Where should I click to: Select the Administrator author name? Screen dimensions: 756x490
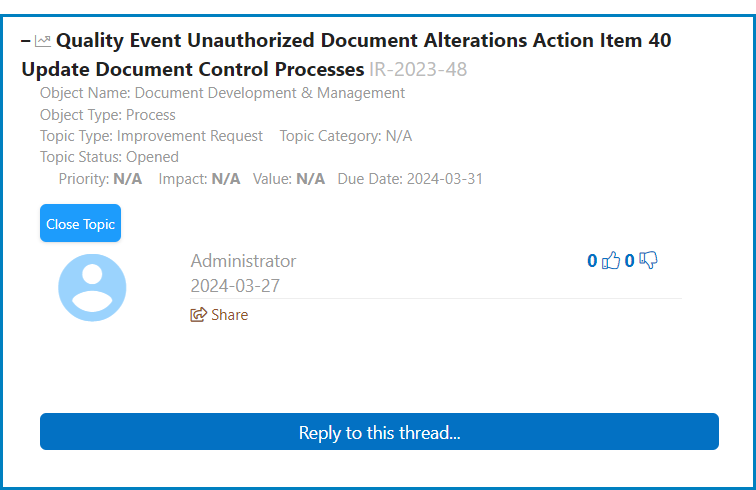[x=243, y=261]
